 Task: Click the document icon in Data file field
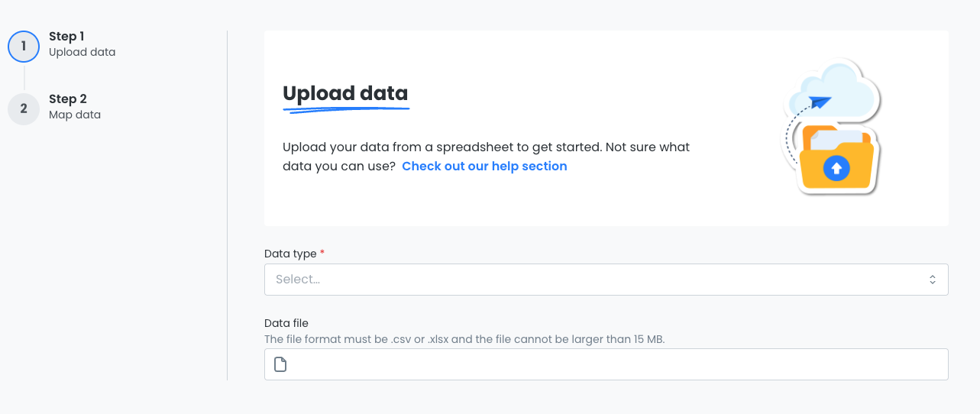(x=280, y=364)
